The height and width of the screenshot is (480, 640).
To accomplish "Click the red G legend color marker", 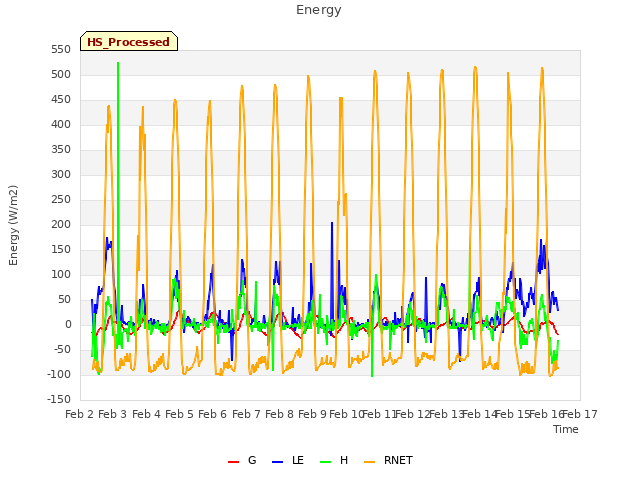I will point(233,462).
